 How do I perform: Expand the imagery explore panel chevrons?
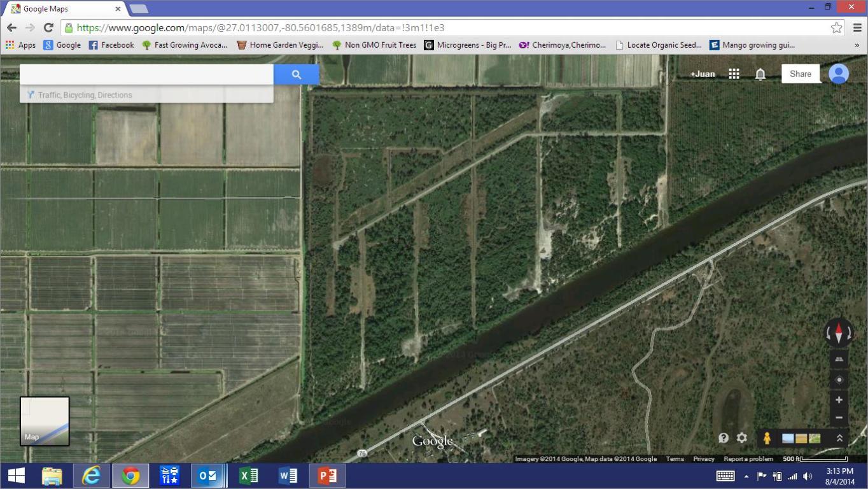point(839,438)
